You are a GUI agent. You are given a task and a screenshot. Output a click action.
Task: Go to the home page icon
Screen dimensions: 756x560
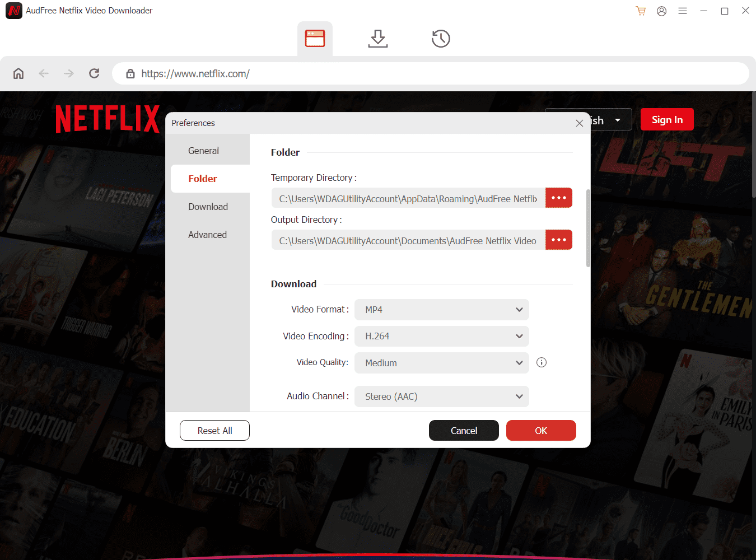coord(18,73)
